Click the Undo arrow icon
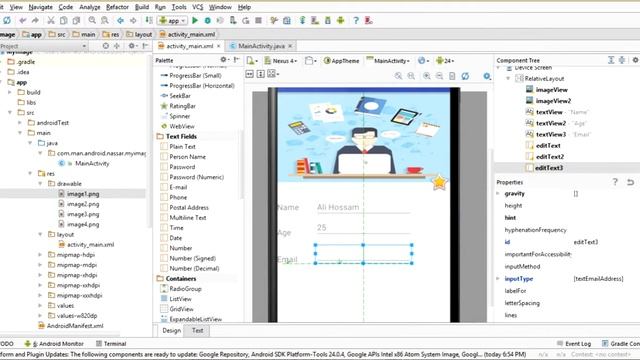The width and height of the screenshot is (640, 360). pyautogui.click(x=22, y=20)
